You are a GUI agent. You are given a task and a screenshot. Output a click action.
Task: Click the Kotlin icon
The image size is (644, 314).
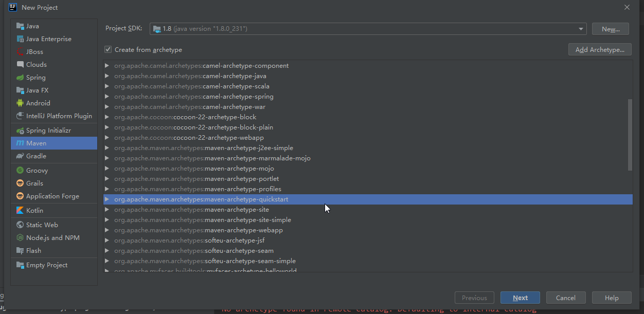click(20, 211)
